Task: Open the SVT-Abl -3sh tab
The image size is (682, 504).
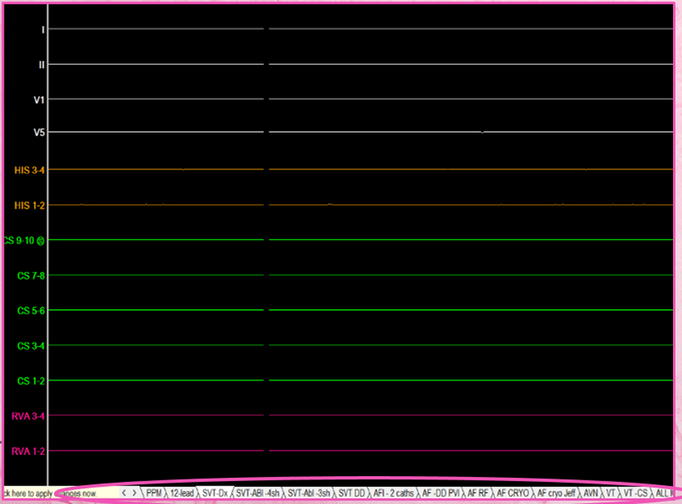Action: [309, 493]
